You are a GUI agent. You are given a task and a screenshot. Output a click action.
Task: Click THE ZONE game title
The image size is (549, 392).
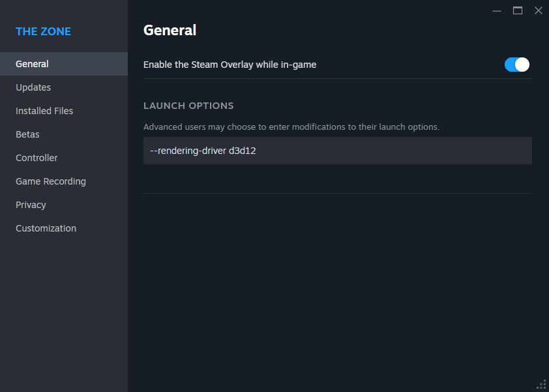[43, 31]
